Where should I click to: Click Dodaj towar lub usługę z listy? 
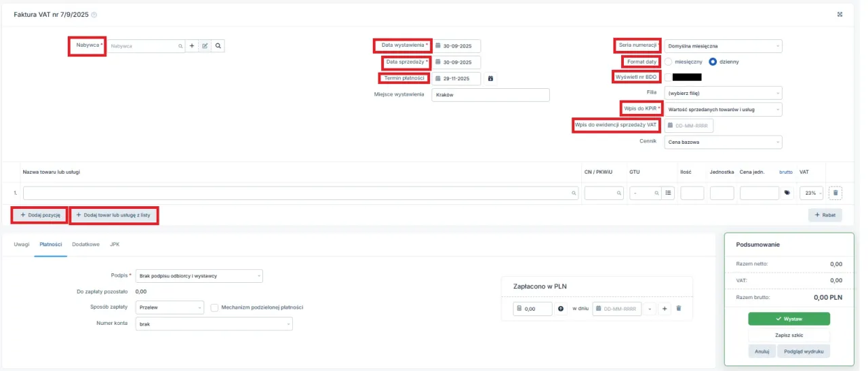tap(113, 215)
